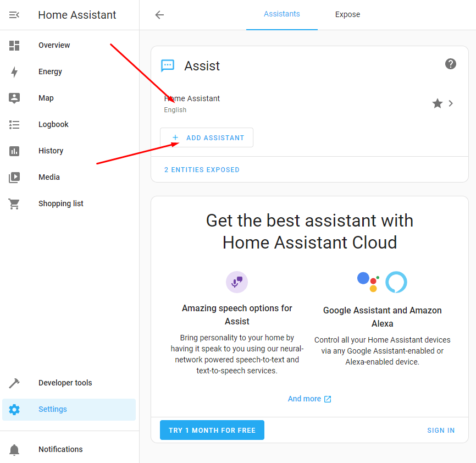Click the Home Assistant sidebar title
This screenshot has width=476, height=463.
coord(77,15)
